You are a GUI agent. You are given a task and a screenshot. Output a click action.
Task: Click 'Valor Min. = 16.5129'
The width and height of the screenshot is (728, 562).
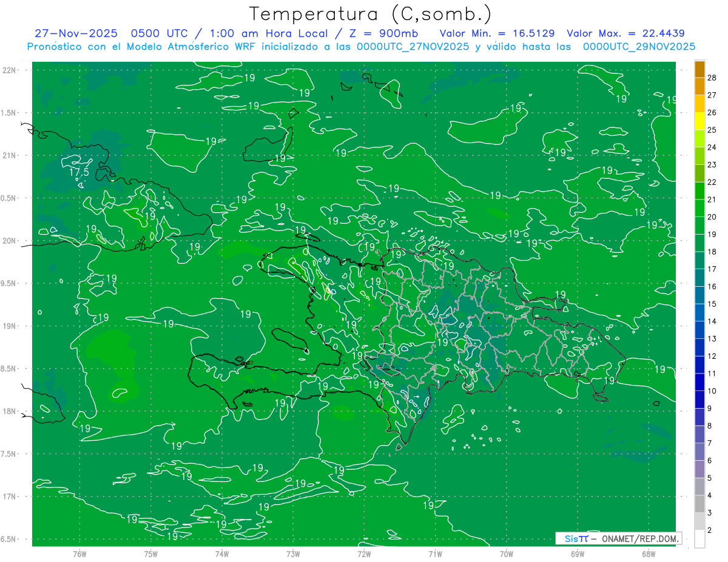[x=497, y=34]
